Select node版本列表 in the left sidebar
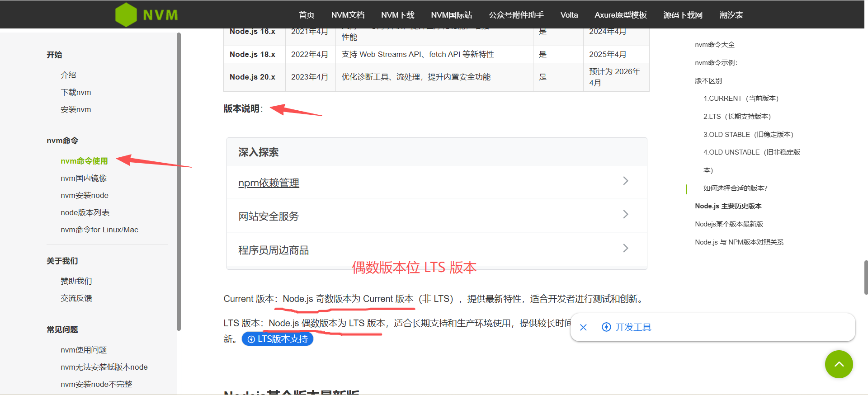The image size is (868, 395). pos(85,212)
